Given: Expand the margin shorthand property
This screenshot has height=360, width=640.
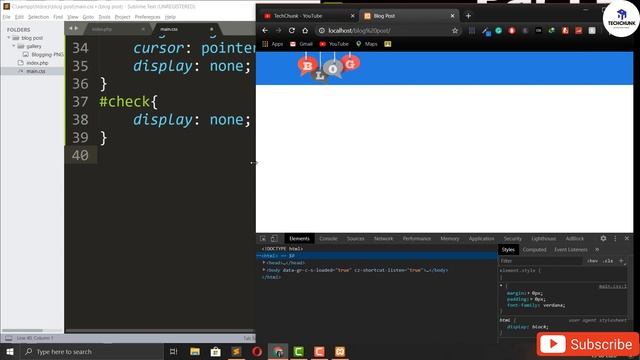Looking at the screenshot, I should [529, 293].
